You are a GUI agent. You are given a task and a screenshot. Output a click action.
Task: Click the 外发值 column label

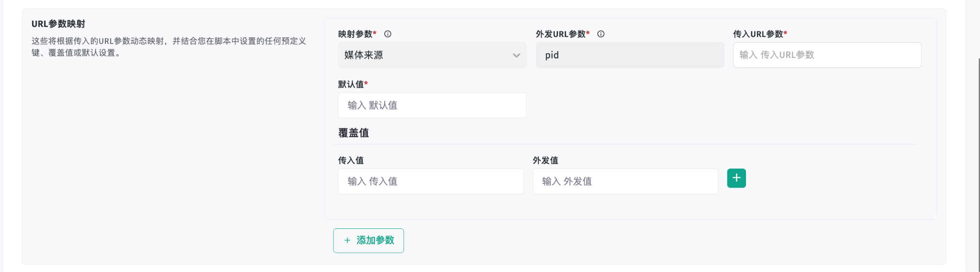(546, 160)
